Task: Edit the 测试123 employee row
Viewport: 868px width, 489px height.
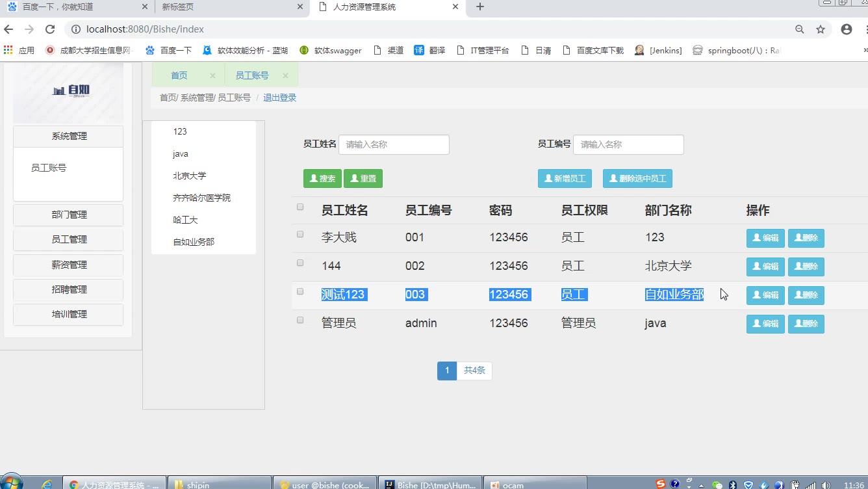Action: (x=765, y=295)
